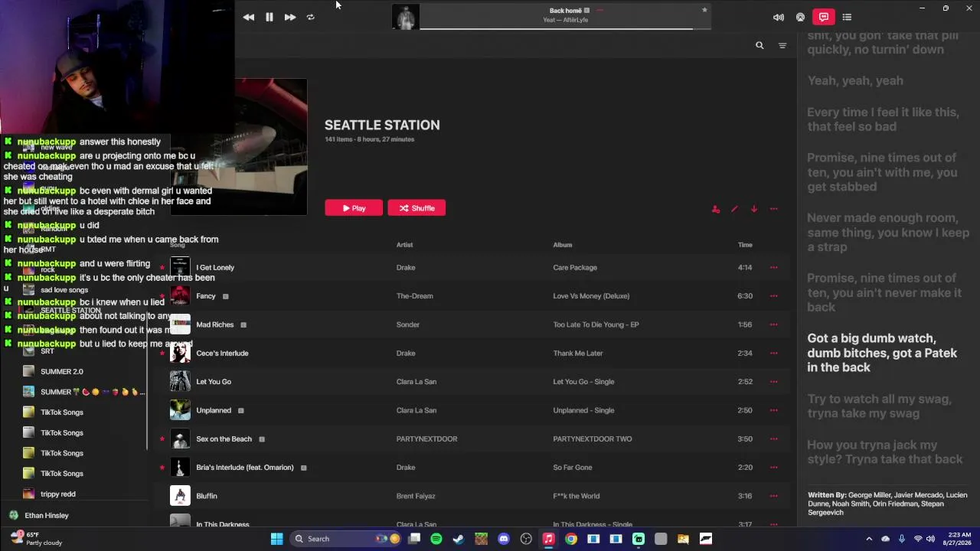Show hidden system tray icons
The width and height of the screenshot is (980, 551).
click(869, 539)
